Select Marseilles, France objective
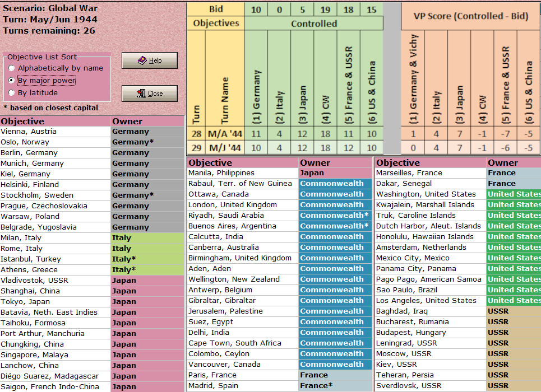 (x=430, y=172)
